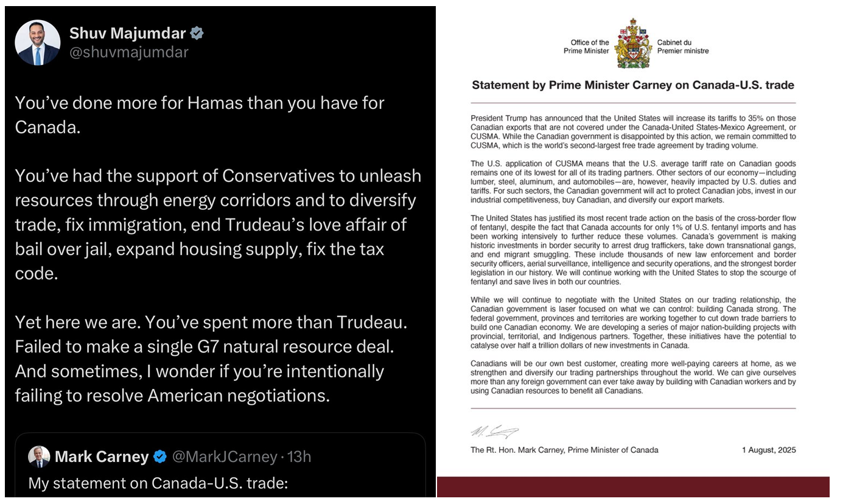Open the @shuvmajumdar handle

(x=128, y=52)
